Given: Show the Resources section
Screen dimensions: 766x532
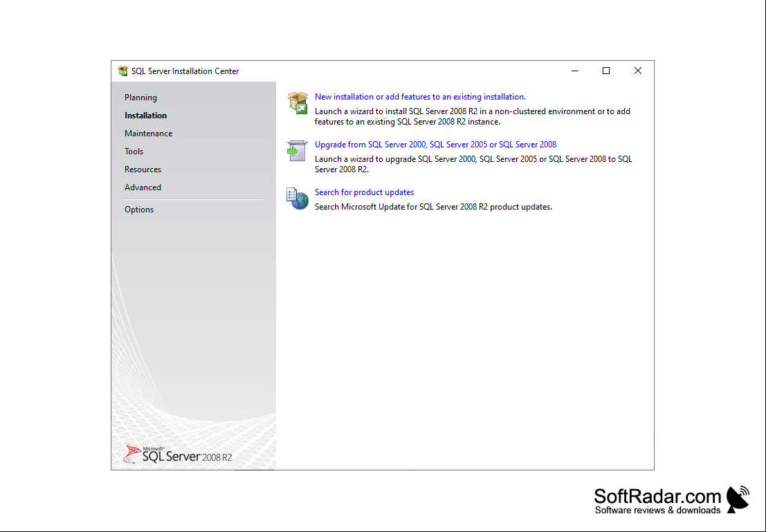Looking at the screenshot, I should 143,169.
